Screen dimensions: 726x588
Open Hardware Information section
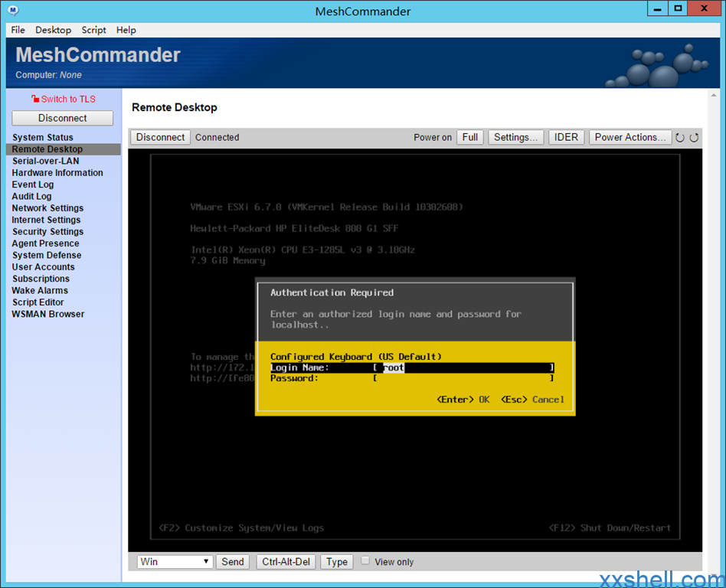coord(57,173)
